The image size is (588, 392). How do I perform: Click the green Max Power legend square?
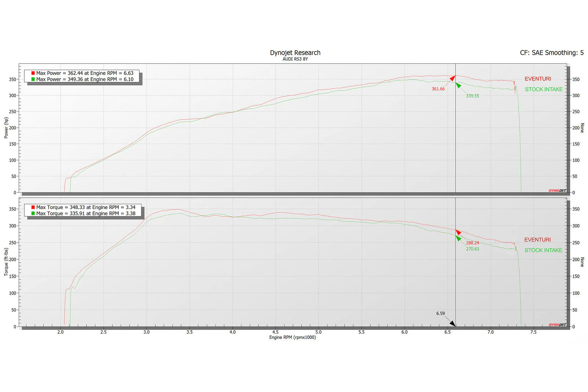[x=33, y=79]
